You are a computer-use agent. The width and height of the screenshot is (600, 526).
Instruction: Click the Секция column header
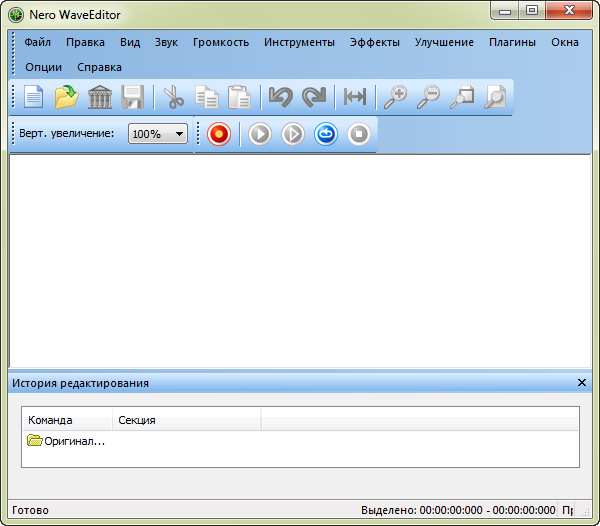tap(137, 420)
